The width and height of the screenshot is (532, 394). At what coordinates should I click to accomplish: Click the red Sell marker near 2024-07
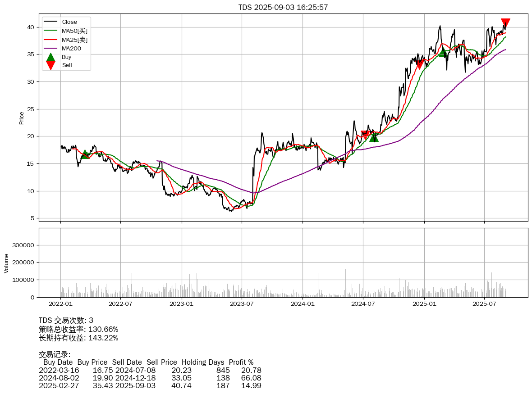[x=365, y=135]
